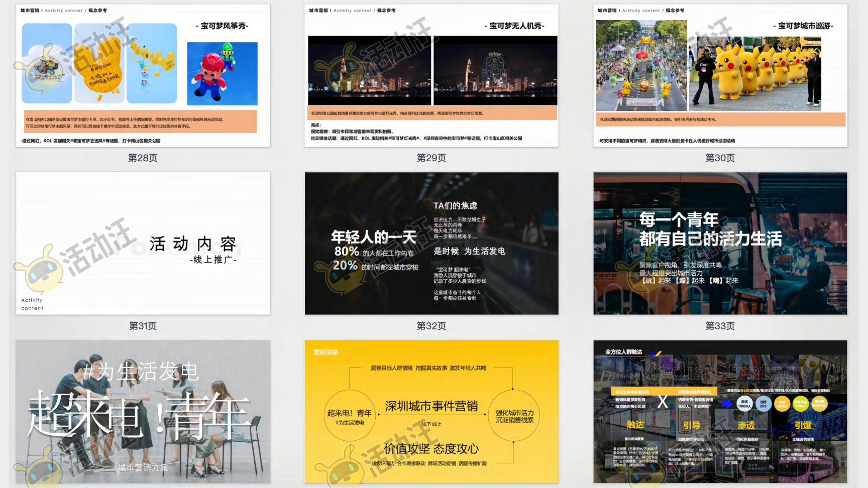Click the TA们的焦虑 heading on page 32

(456, 205)
